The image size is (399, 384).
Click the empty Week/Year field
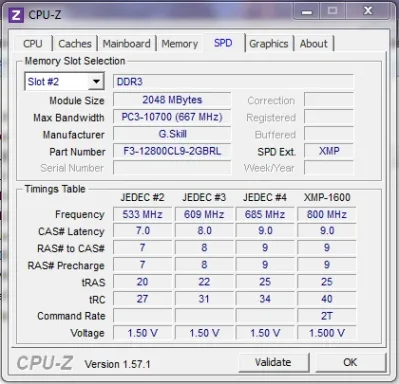click(x=329, y=168)
